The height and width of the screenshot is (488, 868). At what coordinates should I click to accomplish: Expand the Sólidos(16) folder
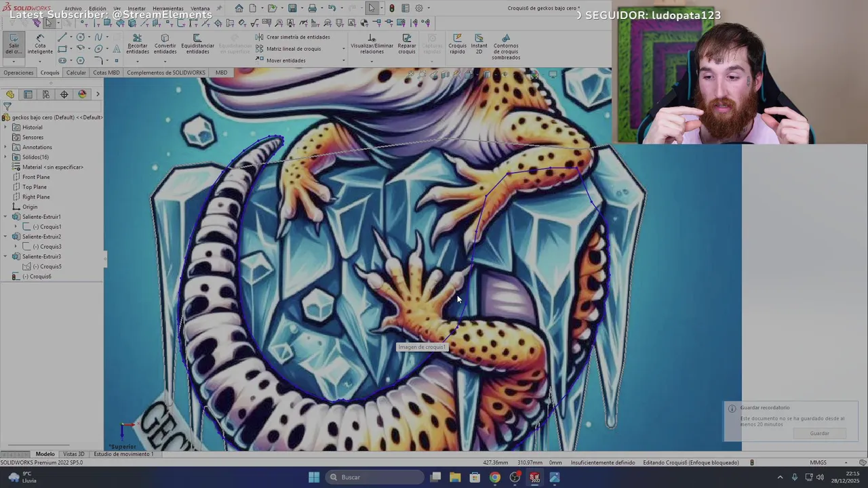coord(6,157)
